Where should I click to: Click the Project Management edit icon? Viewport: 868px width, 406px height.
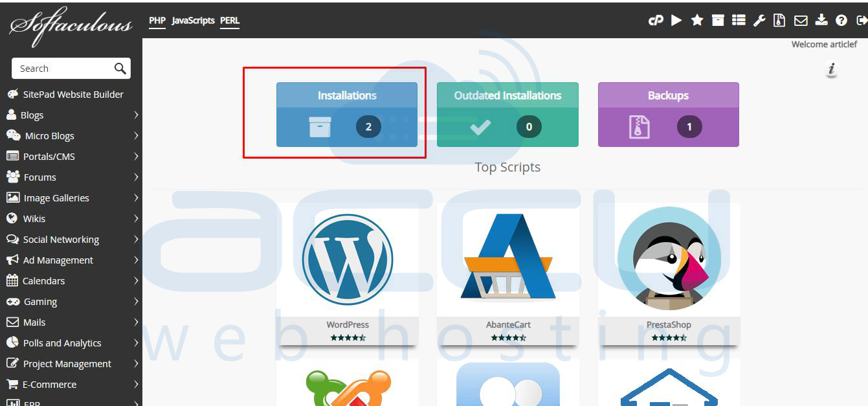click(12, 364)
